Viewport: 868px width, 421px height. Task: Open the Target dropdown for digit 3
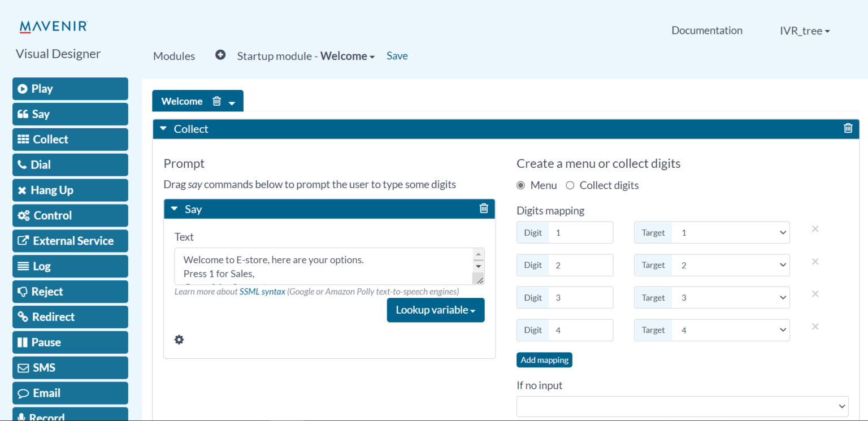coord(731,298)
